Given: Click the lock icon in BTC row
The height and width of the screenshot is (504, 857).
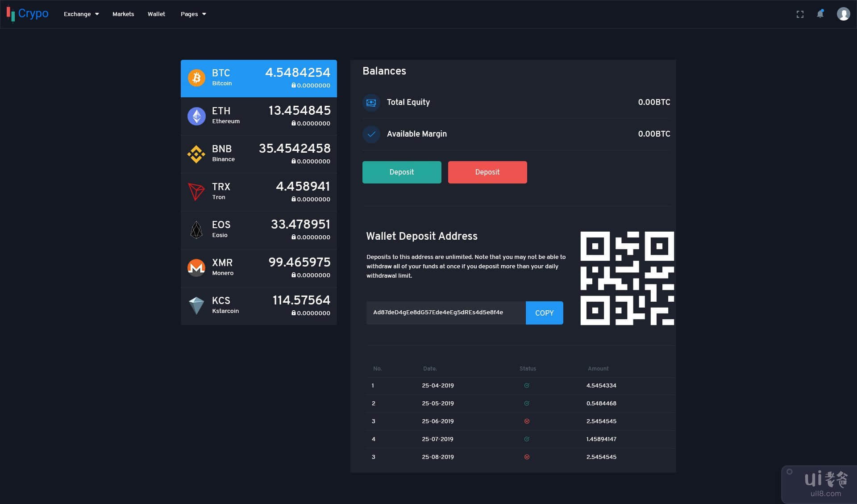Looking at the screenshot, I should click(x=294, y=85).
